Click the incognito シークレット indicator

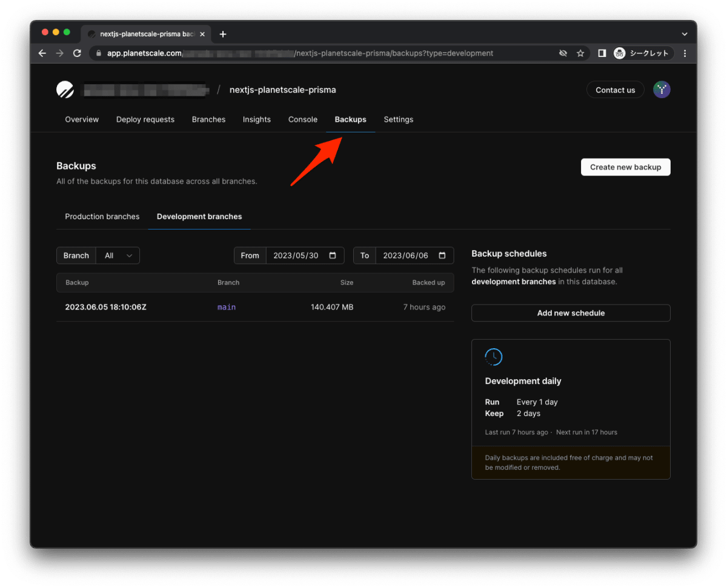(x=642, y=53)
